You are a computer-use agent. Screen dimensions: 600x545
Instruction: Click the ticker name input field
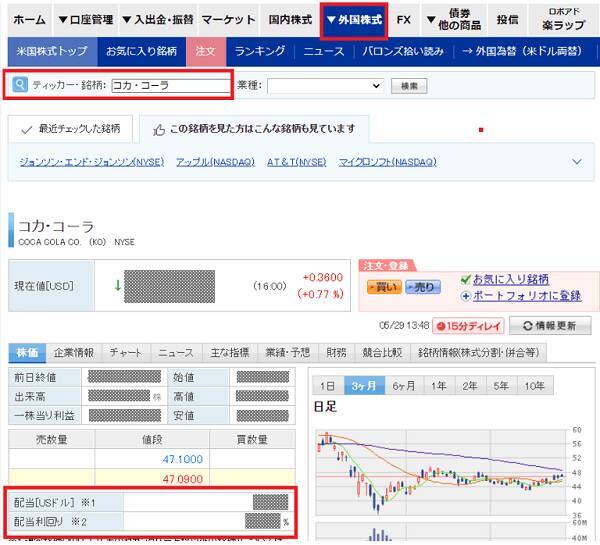coord(170,86)
